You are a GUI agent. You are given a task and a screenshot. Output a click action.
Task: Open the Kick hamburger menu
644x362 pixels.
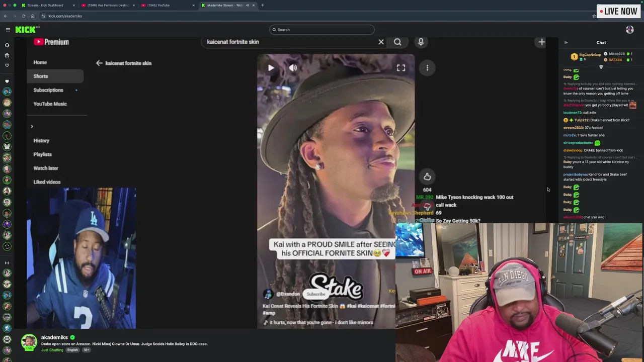pyautogui.click(x=8, y=30)
